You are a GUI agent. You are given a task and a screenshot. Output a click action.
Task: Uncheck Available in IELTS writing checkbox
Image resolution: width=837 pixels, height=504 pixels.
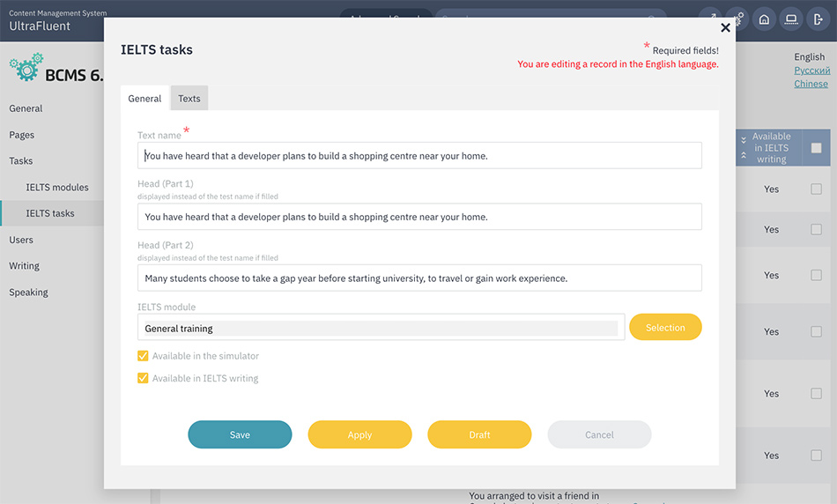[x=143, y=378]
